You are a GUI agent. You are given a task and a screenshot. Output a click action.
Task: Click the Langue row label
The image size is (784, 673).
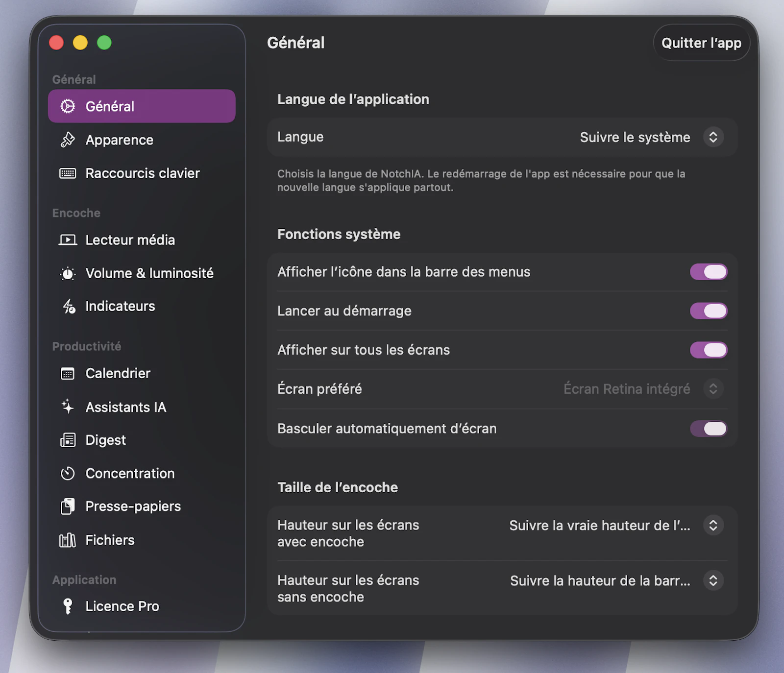coord(300,137)
